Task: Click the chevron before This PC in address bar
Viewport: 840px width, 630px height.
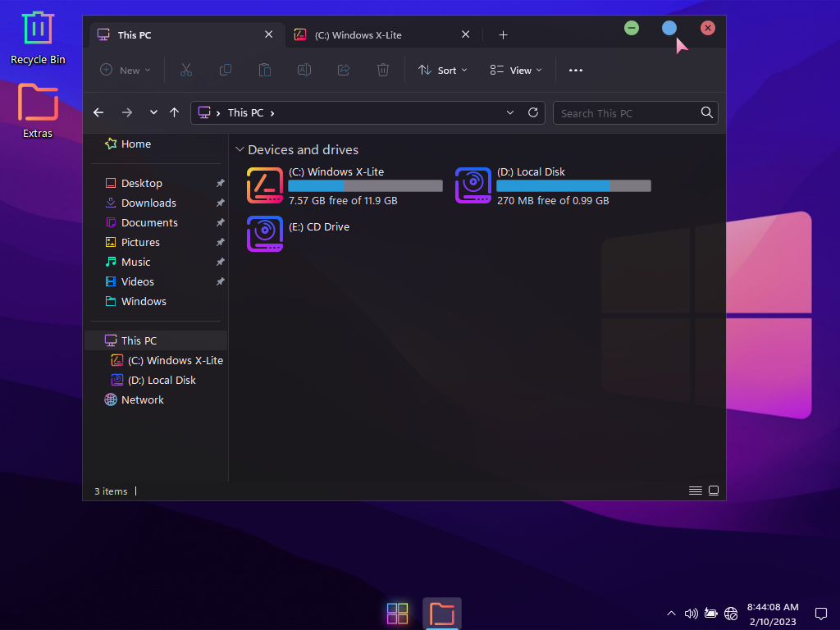Action: (x=218, y=113)
